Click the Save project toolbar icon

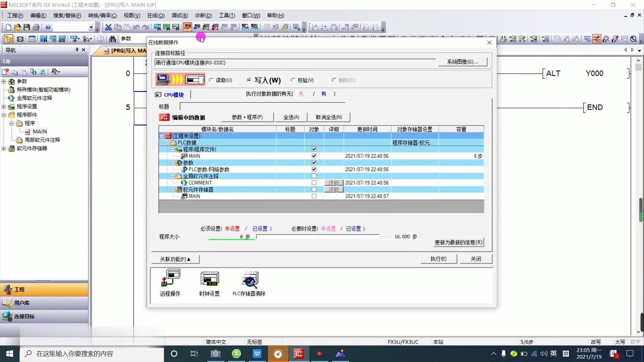[27, 27]
